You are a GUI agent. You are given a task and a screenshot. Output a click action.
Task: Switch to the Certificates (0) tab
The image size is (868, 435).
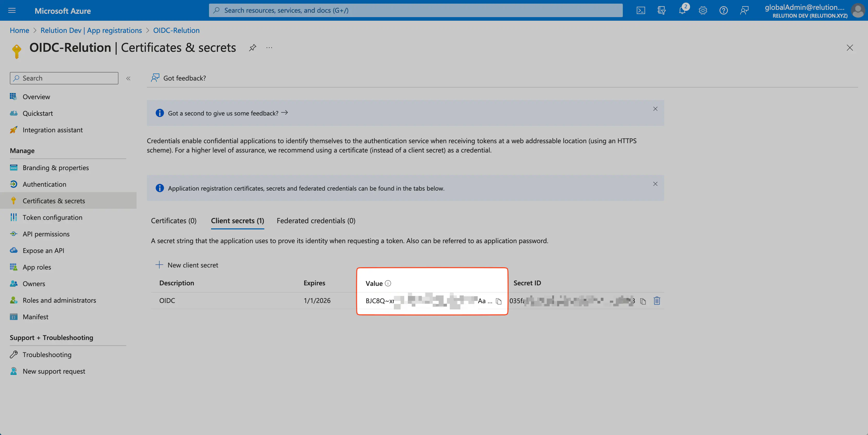[x=174, y=221]
